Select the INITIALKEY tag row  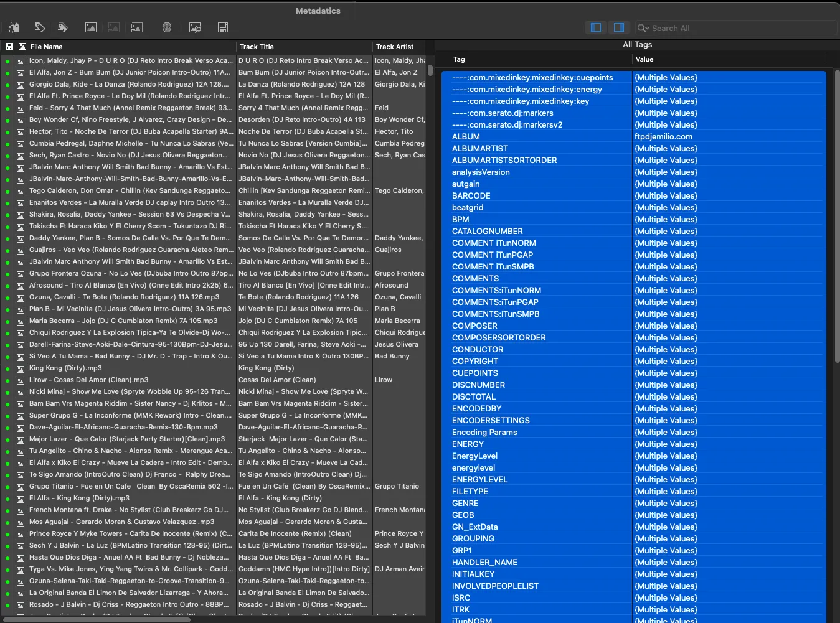click(633, 574)
